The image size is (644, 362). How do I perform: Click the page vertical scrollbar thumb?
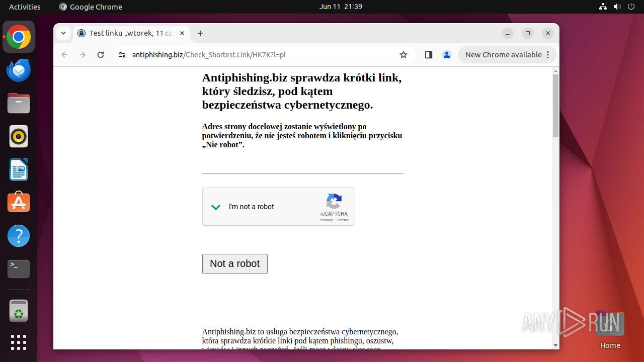(x=555, y=106)
